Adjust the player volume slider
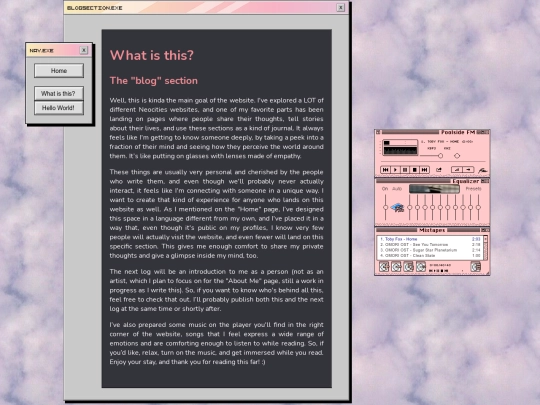This screenshot has height=405, width=540. (x=440, y=156)
